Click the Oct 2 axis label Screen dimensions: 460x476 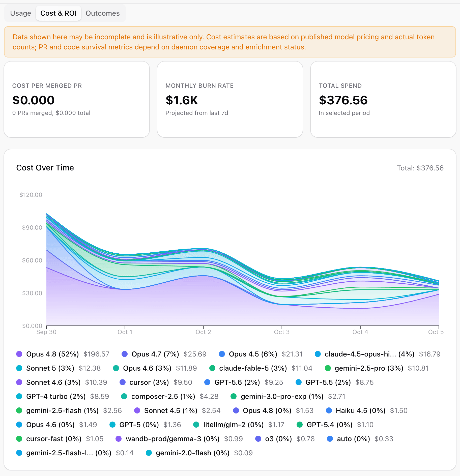click(203, 332)
